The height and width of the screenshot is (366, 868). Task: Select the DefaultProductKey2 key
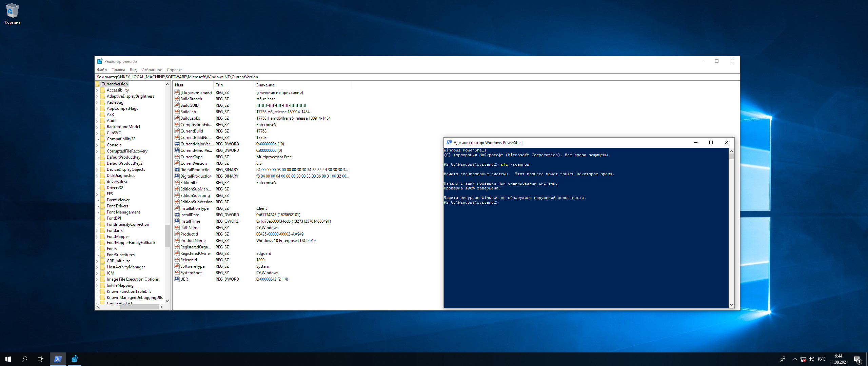[x=124, y=163]
